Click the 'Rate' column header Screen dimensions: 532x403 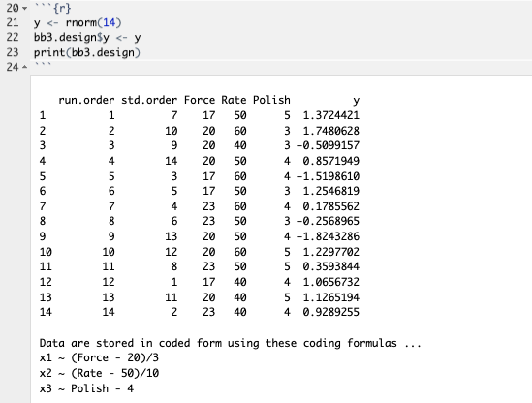click(x=234, y=100)
